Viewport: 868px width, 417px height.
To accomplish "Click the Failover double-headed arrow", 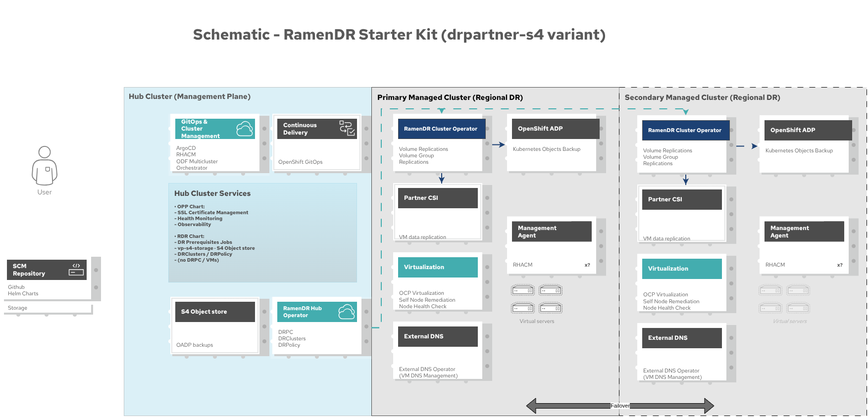I will click(x=620, y=406).
